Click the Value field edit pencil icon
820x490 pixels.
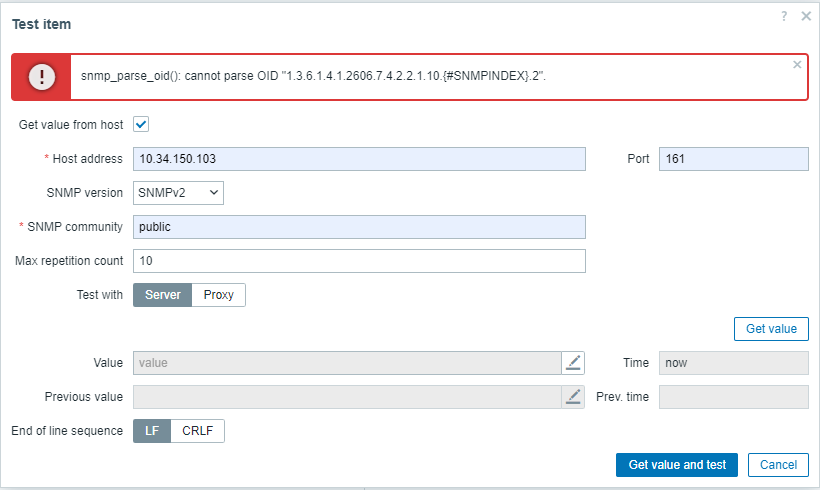tap(573, 363)
